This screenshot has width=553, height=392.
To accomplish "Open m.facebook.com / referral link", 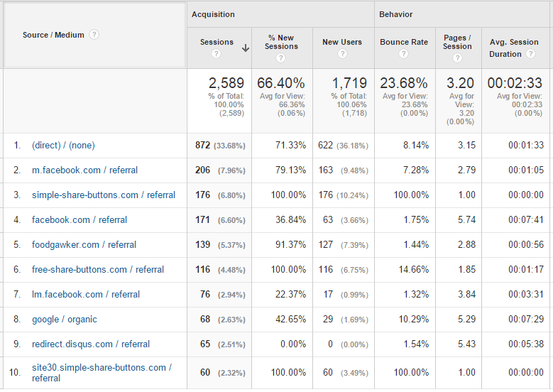I will (84, 170).
